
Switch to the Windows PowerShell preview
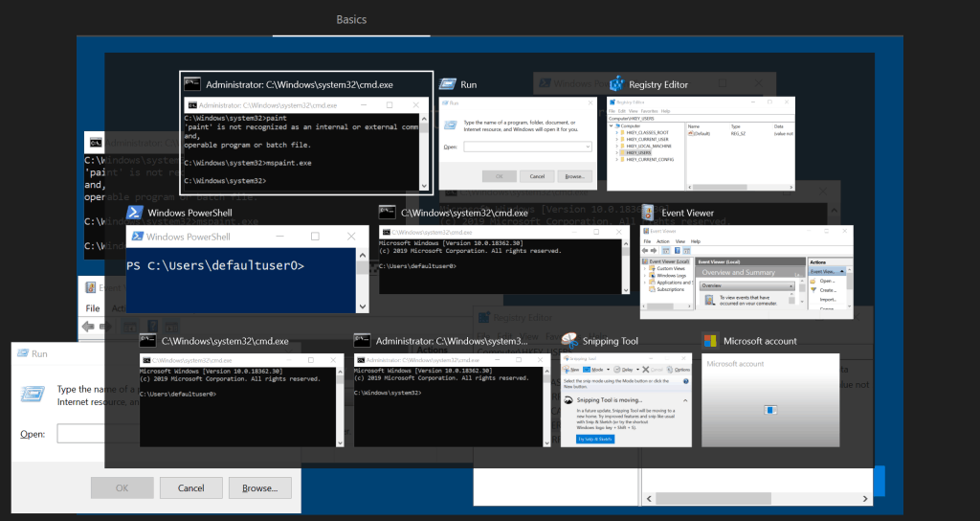tap(248, 269)
